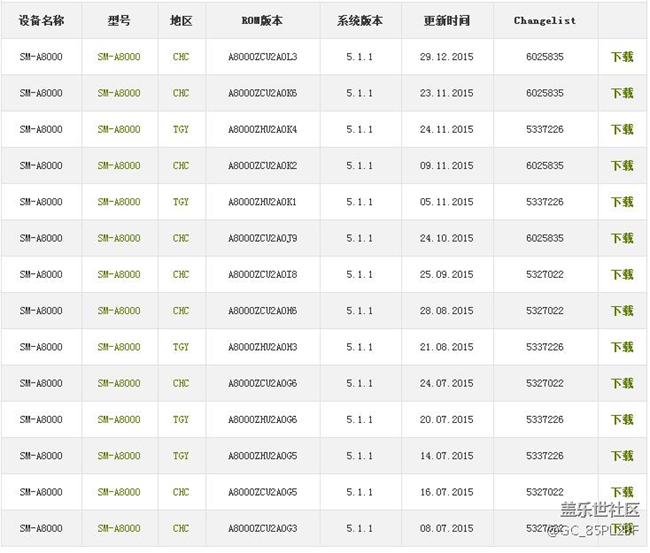Open 下载 link in A8000ZHU2AOK1 row
The image size is (650, 553).
pyautogui.click(x=622, y=202)
